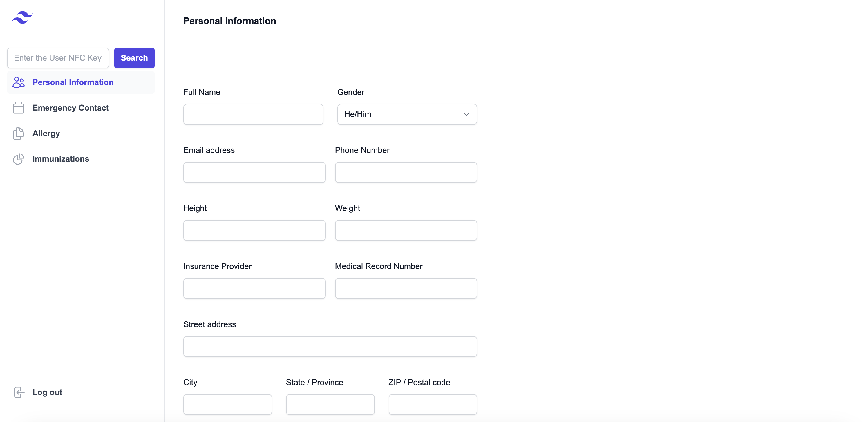This screenshot has height=422, width=868.
Task: Select the ZIP / Postal code field
Action: click(433, 404)
